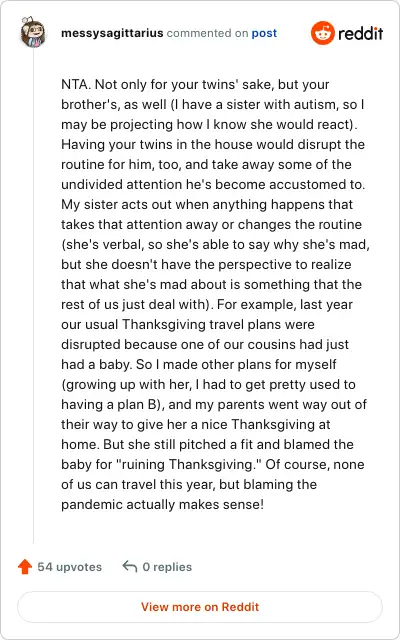Click the reply arrow icon

click(x=129, y=567)
